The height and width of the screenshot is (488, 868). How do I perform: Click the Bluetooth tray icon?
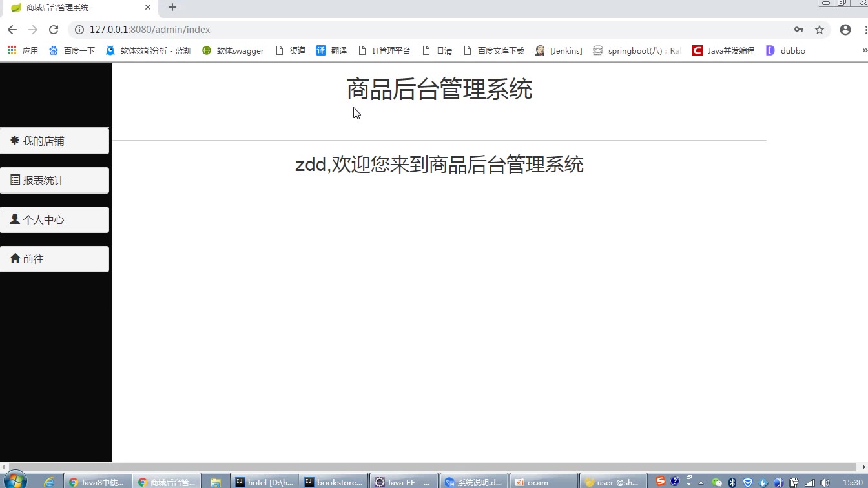(732, 482)
